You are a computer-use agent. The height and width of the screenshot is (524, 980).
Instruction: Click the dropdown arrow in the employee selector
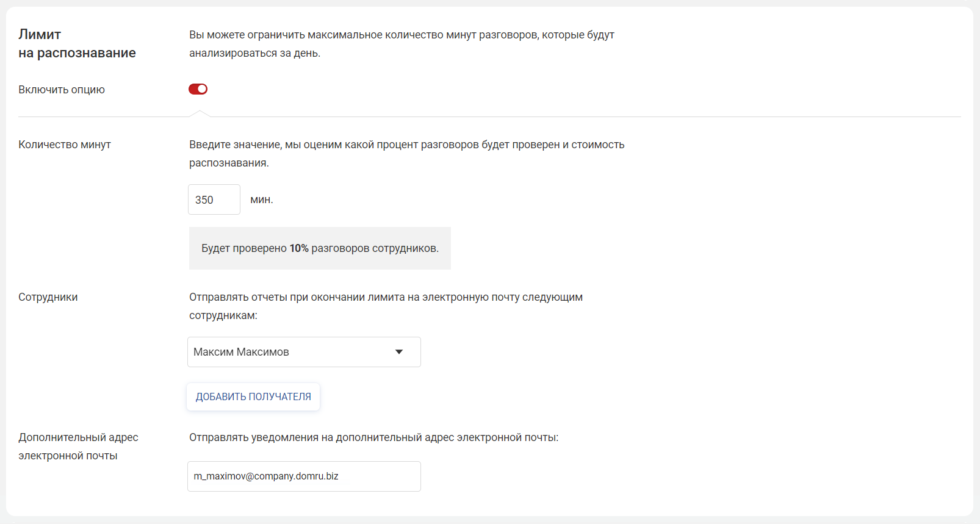click(x=399, y=352)
